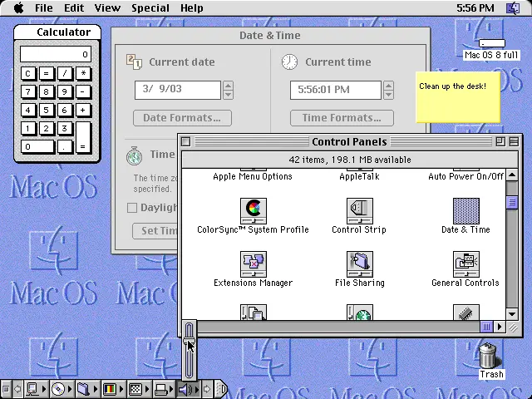Open the ColorSync System Profile control panel icon
Image resolution: width=532 pixels, height=399 pixels.
(253, 210)
